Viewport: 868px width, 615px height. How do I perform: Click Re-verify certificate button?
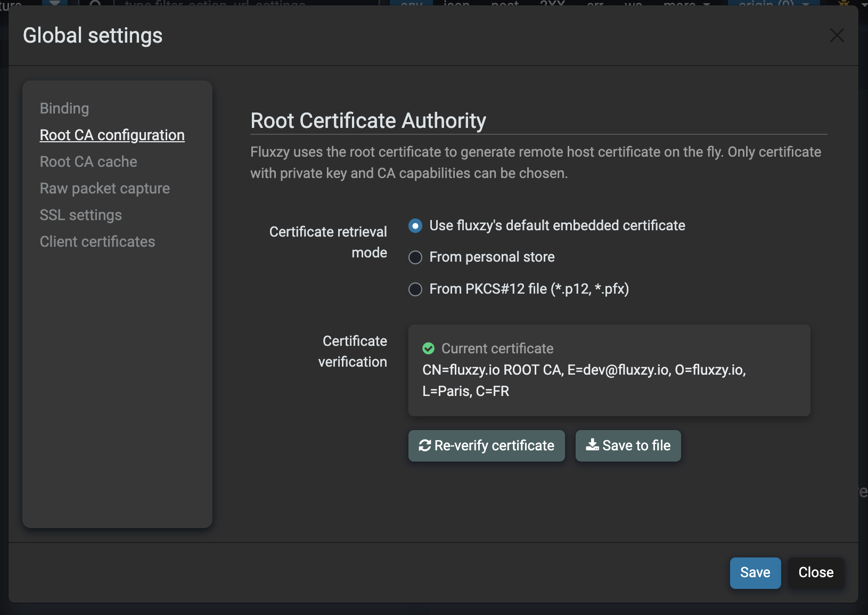(487, 446)
